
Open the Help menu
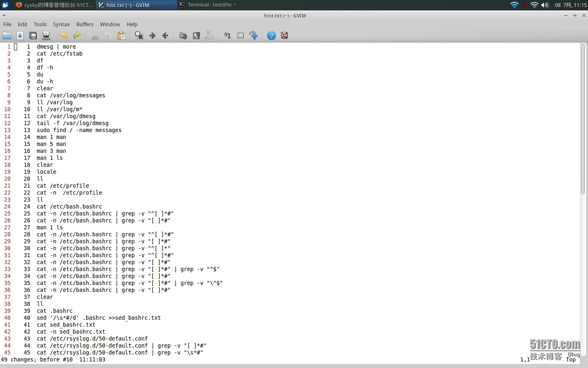pos(132,24)
